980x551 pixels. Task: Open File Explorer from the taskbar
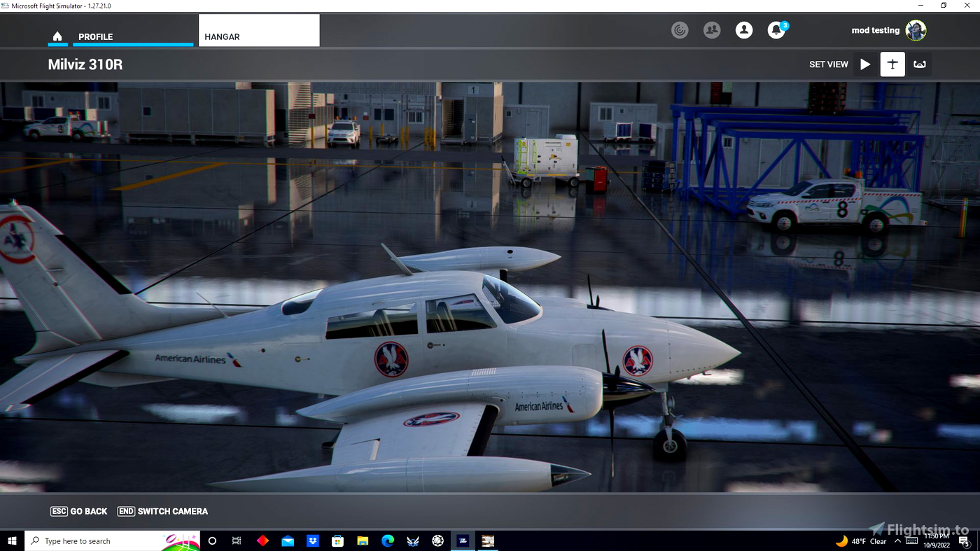pyautogui.click(x=363, y=541)
